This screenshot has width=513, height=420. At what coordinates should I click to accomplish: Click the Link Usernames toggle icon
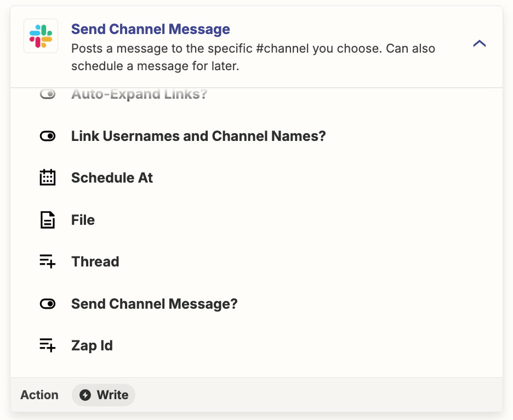coord(48,136)
